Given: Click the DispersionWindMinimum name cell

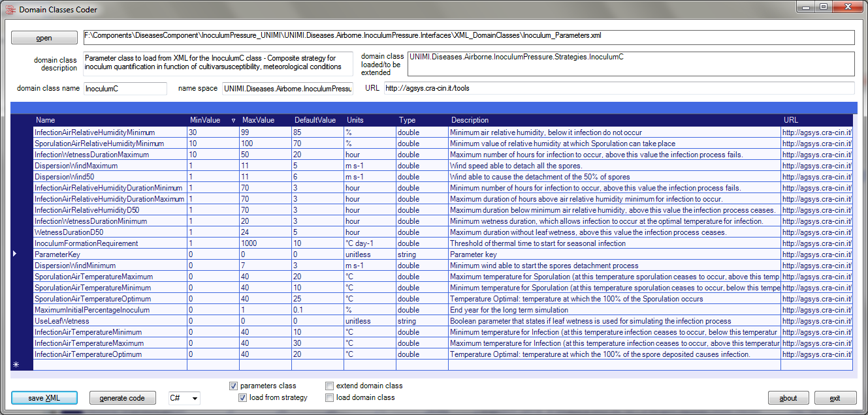Looking at the screenshot, I should click(110, 266).
